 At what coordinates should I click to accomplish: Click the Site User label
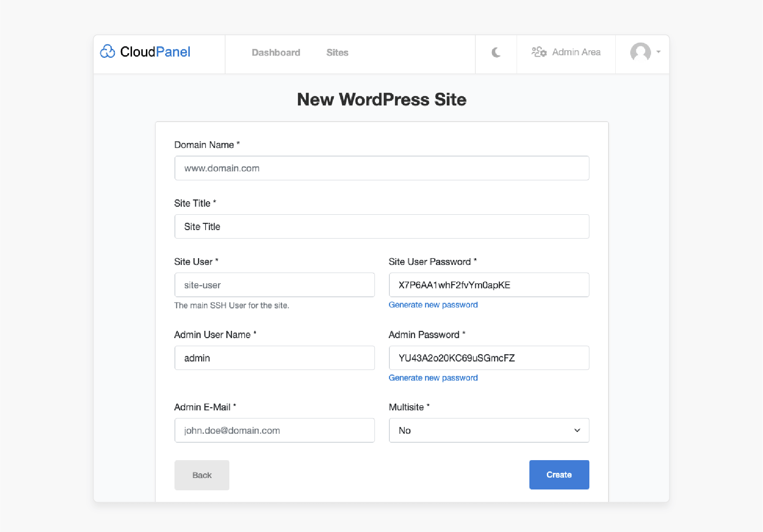tap(196, 262)
